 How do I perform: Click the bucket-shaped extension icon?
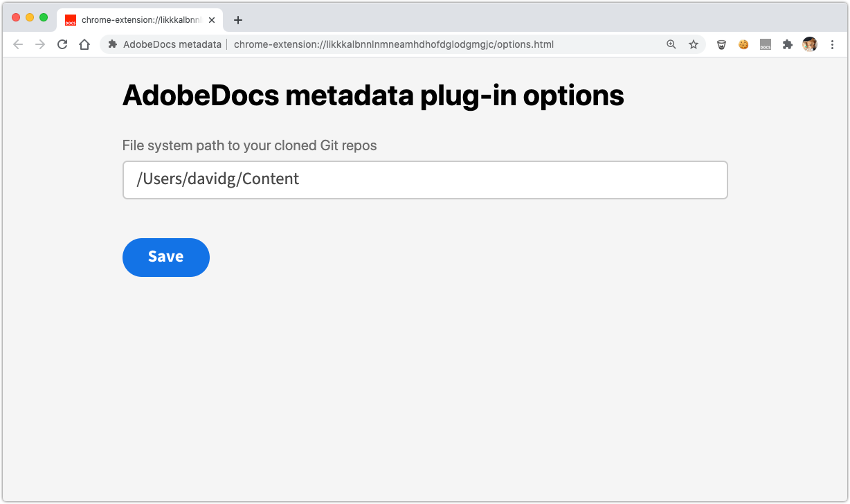(721, 44)
